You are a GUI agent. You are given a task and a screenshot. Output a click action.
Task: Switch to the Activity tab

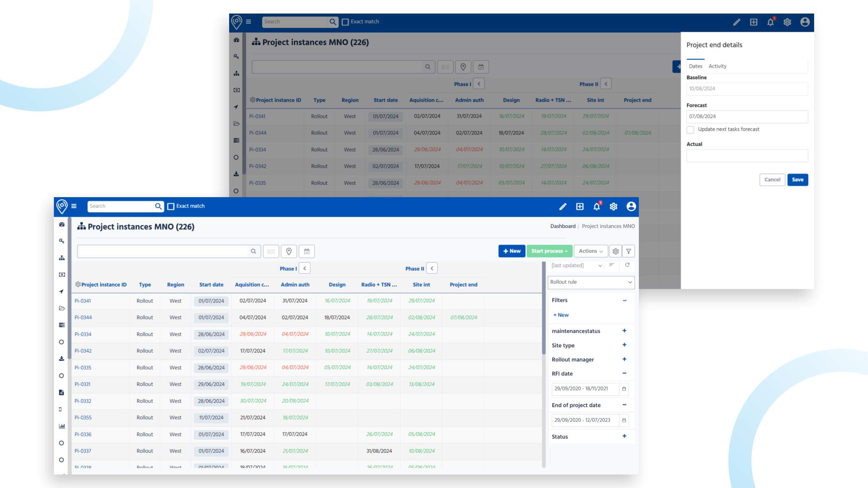[717, 66]
